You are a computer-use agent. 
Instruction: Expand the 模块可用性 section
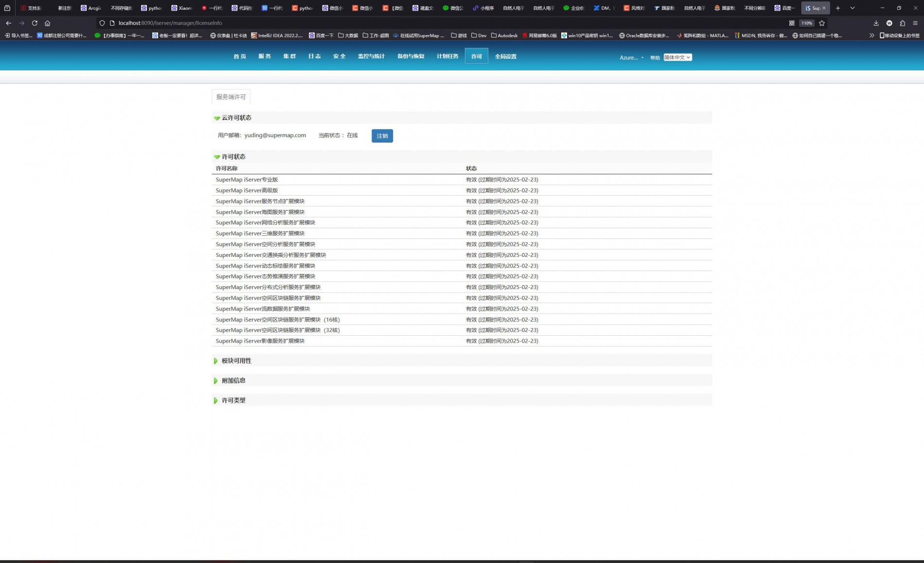point(216,361)
